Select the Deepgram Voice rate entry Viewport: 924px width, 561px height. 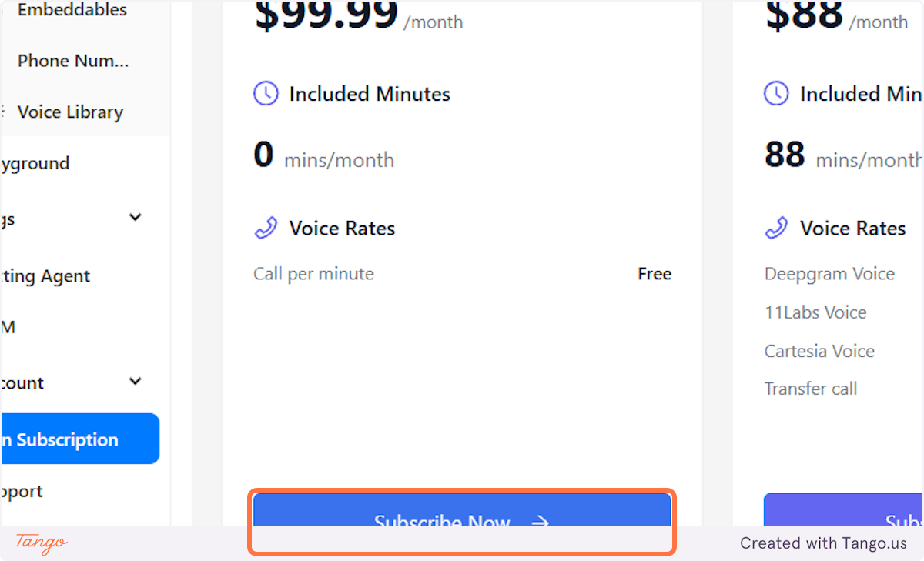(829, 273)
